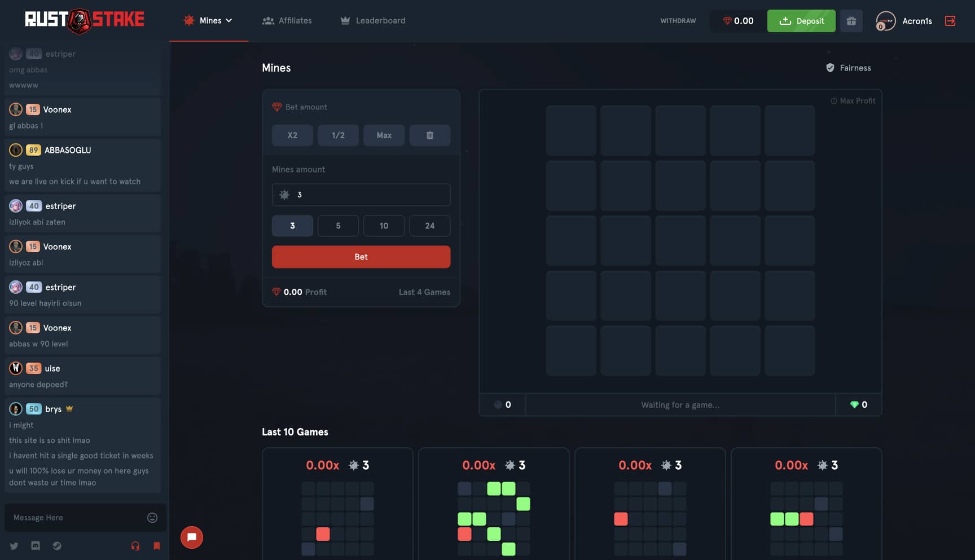Open the Discord link icon
Viewport: 975px width, 560px height.
[36, 546]
